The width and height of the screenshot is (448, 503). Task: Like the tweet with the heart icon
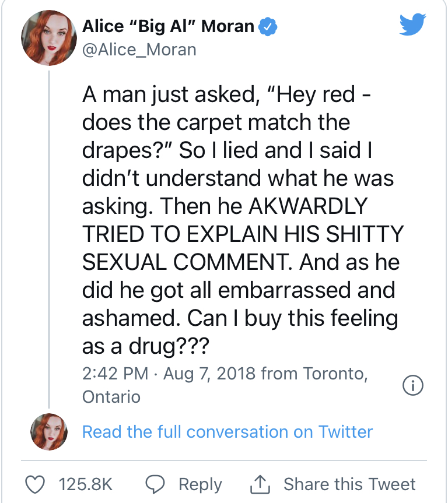click(35, 484)
